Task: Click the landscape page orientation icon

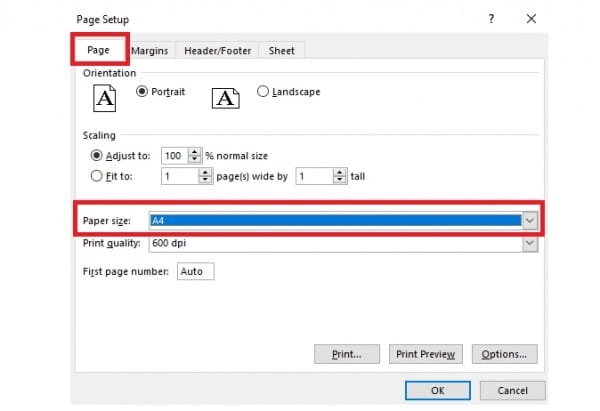Action: (x=226, y=98)
